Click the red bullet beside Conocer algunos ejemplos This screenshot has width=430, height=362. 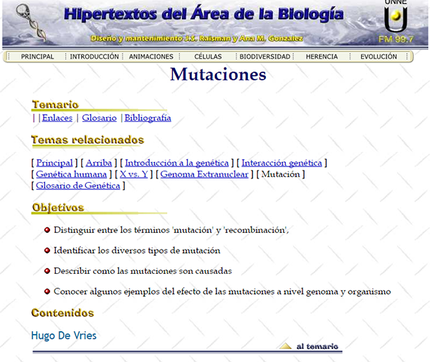tap(47, 292)
